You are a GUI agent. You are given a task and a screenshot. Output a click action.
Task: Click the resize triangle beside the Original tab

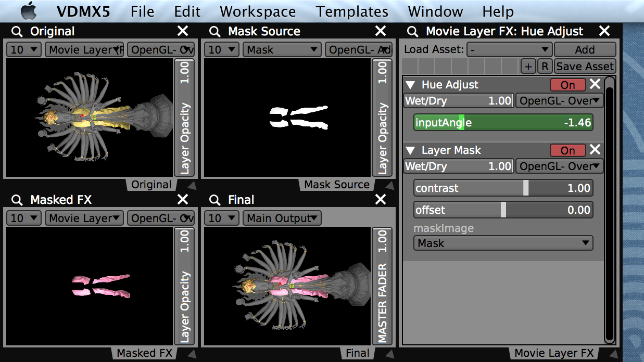[x=191, y=186]
